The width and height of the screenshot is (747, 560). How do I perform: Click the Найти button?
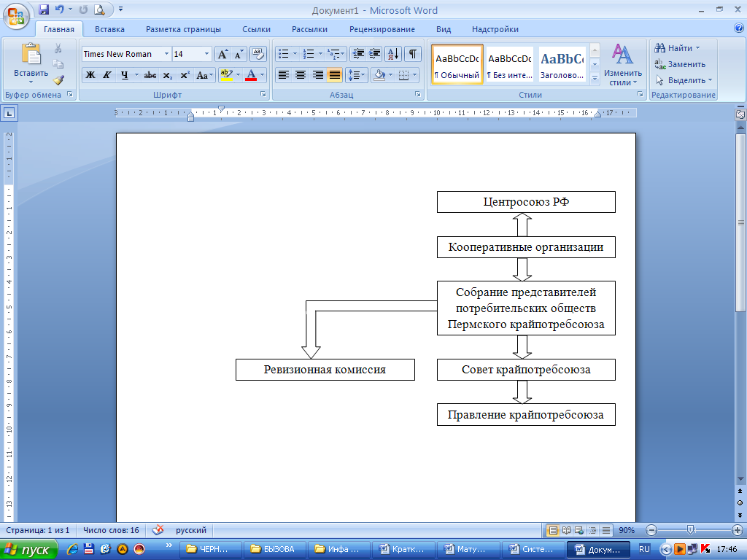pyautogui.click(x=677, y=48)
